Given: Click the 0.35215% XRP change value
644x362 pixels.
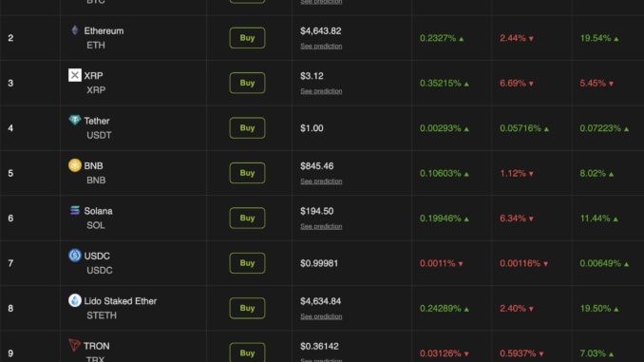Looking at the screenshot, I should pyautogui.click(x=441, y=84).
